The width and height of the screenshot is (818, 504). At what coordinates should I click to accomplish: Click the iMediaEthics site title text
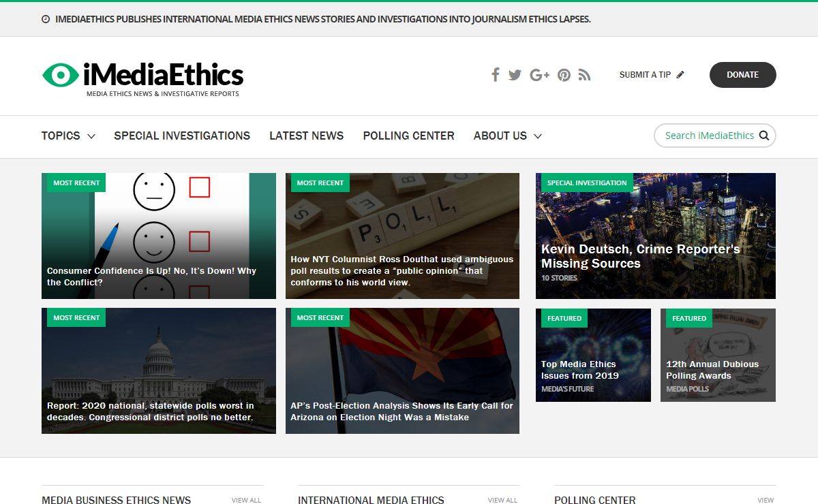[164, 74]
